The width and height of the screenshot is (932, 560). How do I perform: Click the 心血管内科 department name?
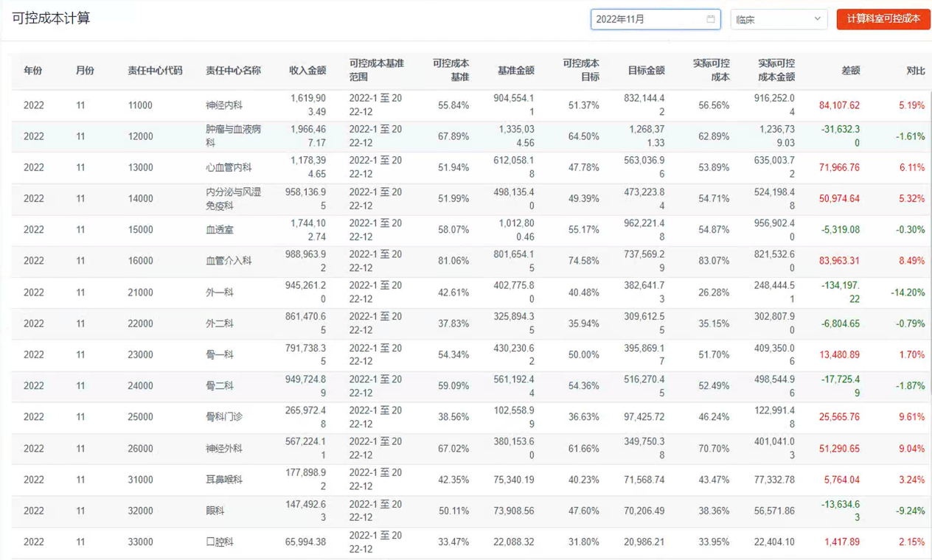(x=229, y=167)
